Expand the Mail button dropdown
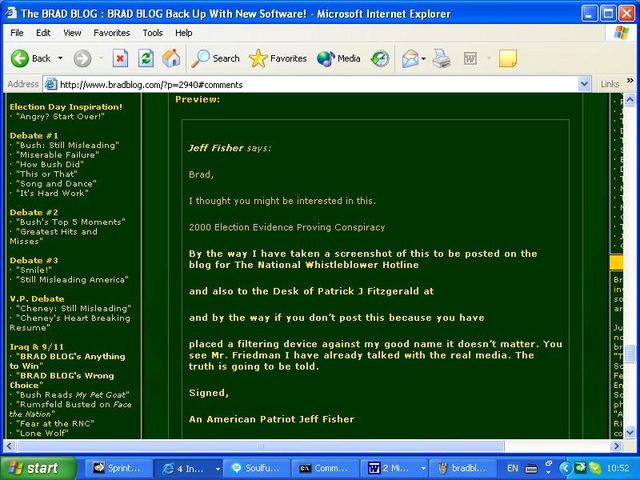 tap(424, 58)
